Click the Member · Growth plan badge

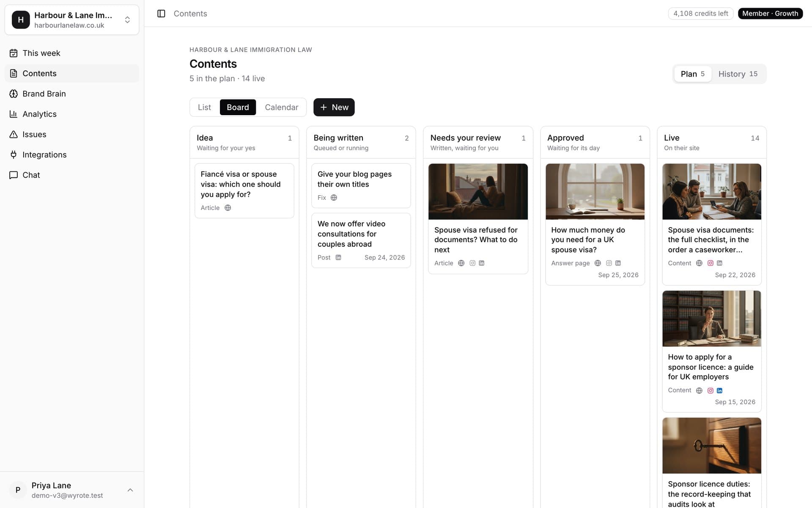770,14
